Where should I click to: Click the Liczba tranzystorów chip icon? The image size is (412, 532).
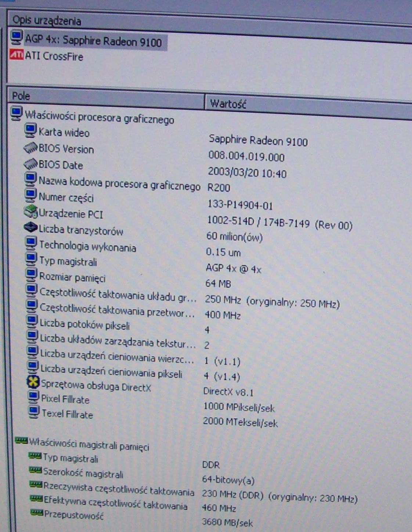coord(31,228)
